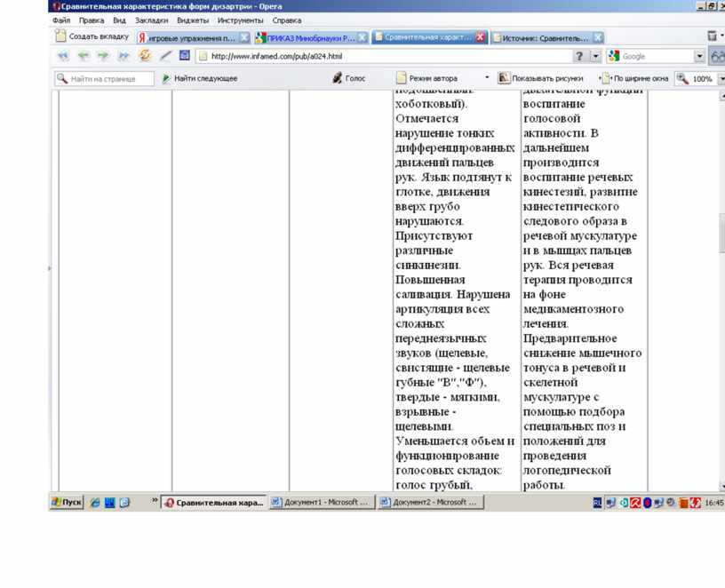Reload the page with the refresh icon

[145, 56]
